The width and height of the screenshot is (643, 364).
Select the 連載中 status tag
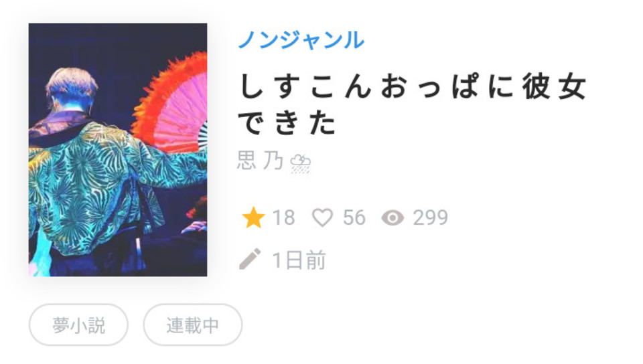(193, 325)
